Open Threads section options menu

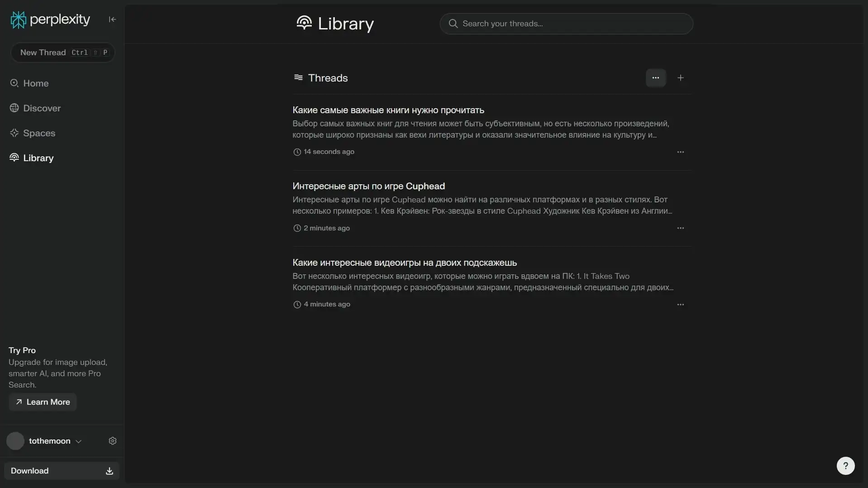pos(655,78)
